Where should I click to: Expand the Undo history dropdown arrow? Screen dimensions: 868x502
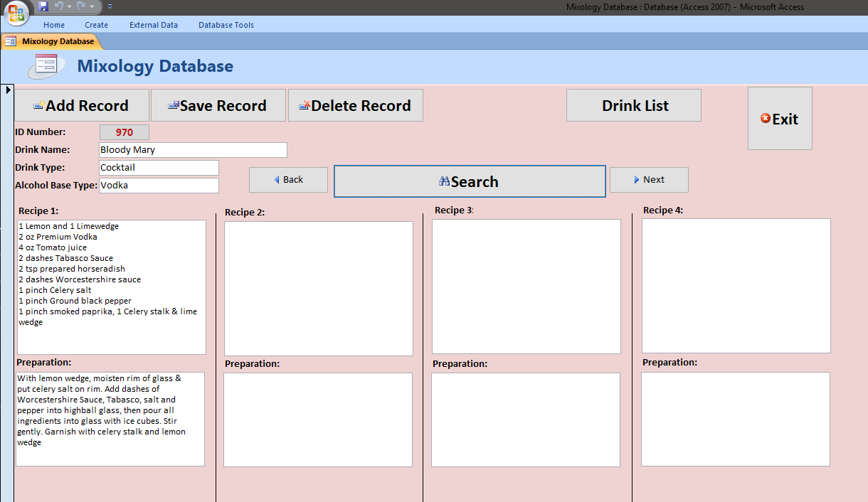pos(69,6)
